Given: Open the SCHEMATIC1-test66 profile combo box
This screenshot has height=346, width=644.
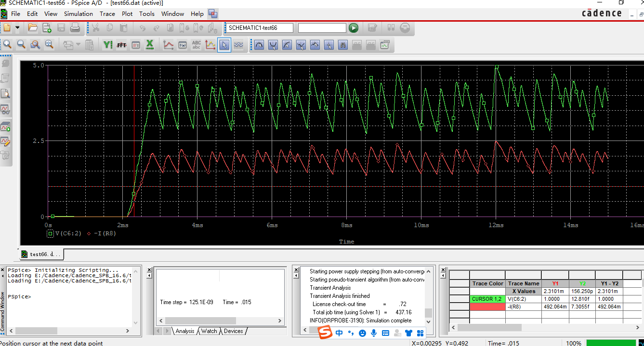Looking at the screenshot, I should (259, 28).
